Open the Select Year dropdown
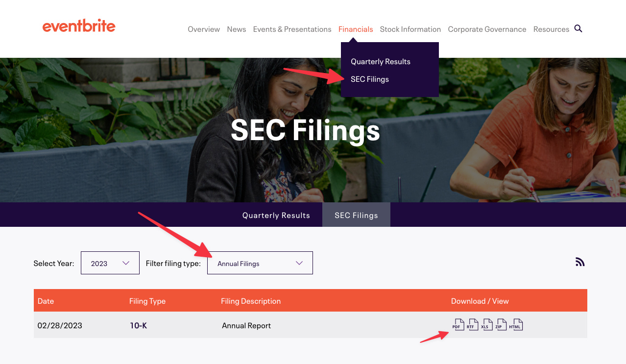Viewport: 626px width, 364px height. [x=110, y=263]
